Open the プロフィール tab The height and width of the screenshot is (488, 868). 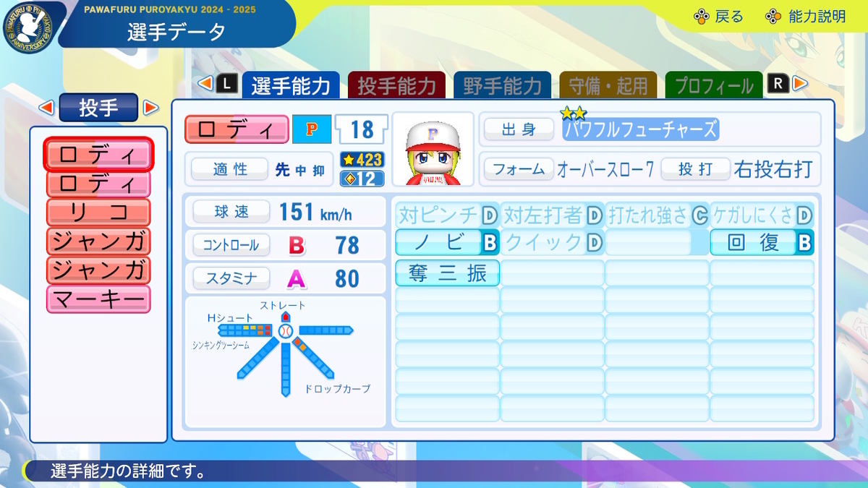point(714,85)
